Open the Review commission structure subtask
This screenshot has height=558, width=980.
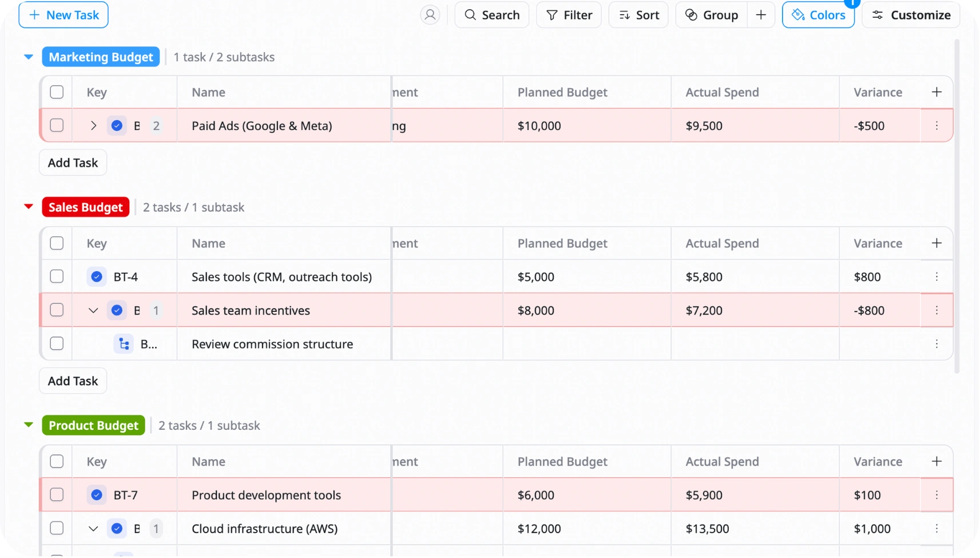(x=272, y=344)
